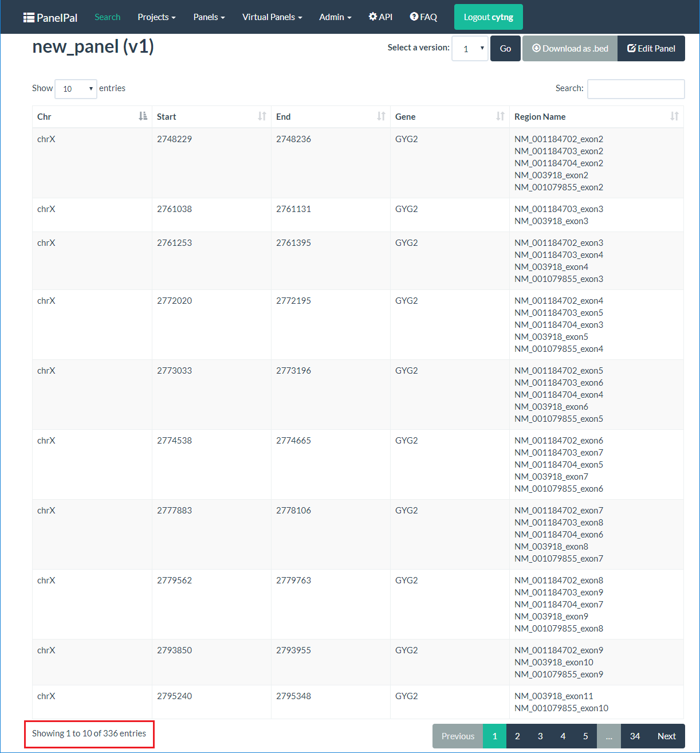Click the API gear icon
Image resolution: width=700 pixels, height=753 pixels.
click(x=373, y=17)
